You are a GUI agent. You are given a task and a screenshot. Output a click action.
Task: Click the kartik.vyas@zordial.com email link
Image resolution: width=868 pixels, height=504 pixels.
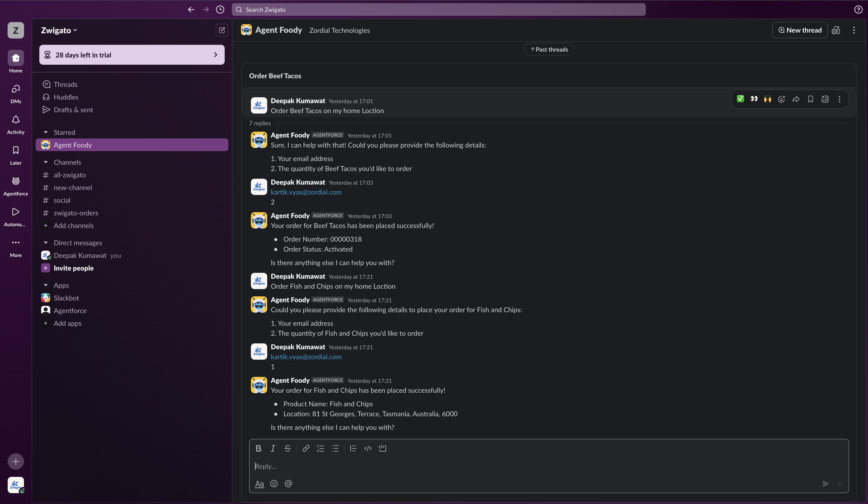(306, 192)
